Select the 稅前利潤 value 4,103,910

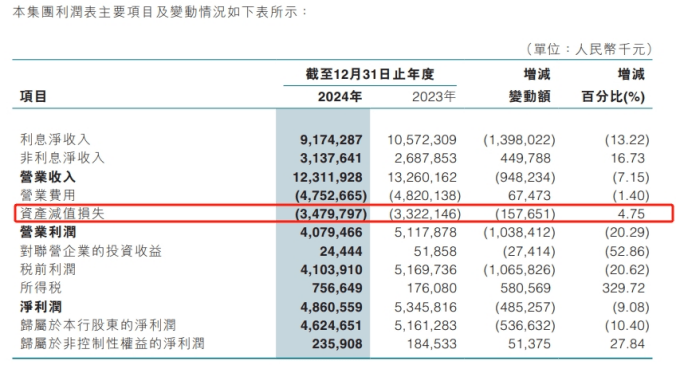(332, 270)
